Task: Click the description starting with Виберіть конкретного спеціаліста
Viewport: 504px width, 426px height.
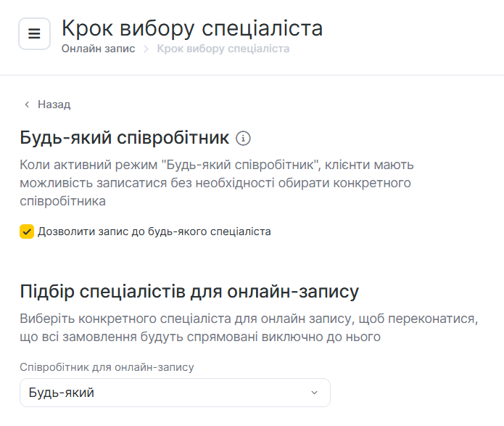Action: tap(251, 328)
